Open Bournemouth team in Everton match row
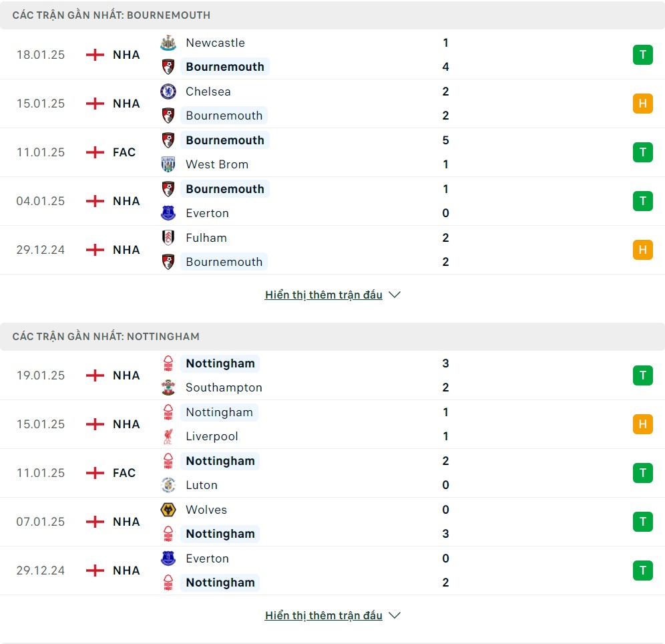Image resolution: width=665 pixels, height=644 pixels. [225, 189]
